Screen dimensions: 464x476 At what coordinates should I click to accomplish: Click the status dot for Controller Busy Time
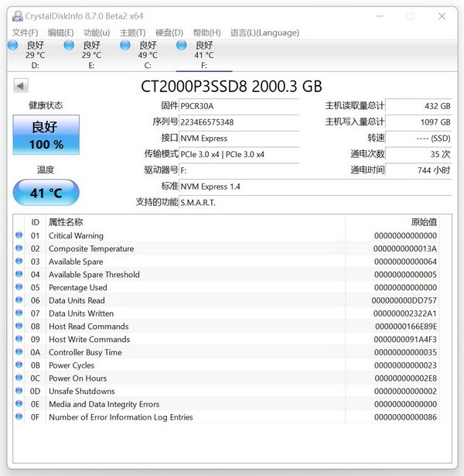click(19, 351)
